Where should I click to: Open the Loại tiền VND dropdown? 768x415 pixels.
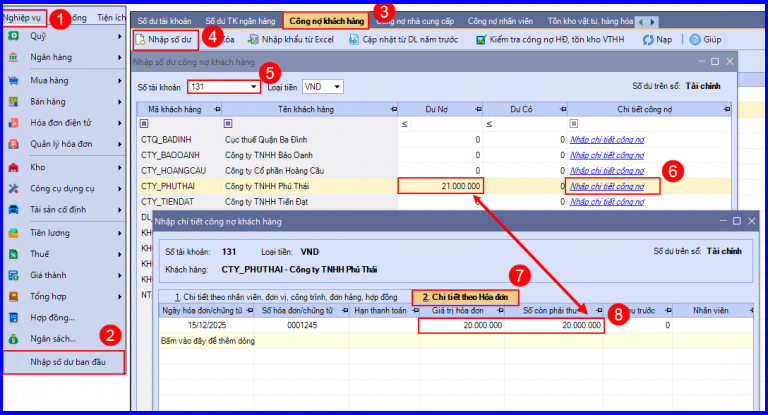[337, 87]
